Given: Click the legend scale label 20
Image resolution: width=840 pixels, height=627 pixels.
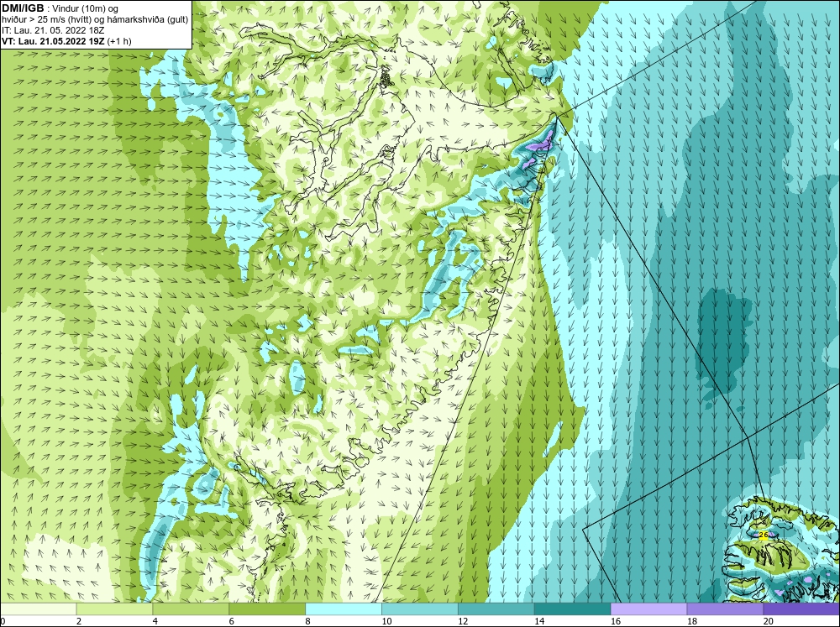Looking at the screenshot, I should pos(769,621).
